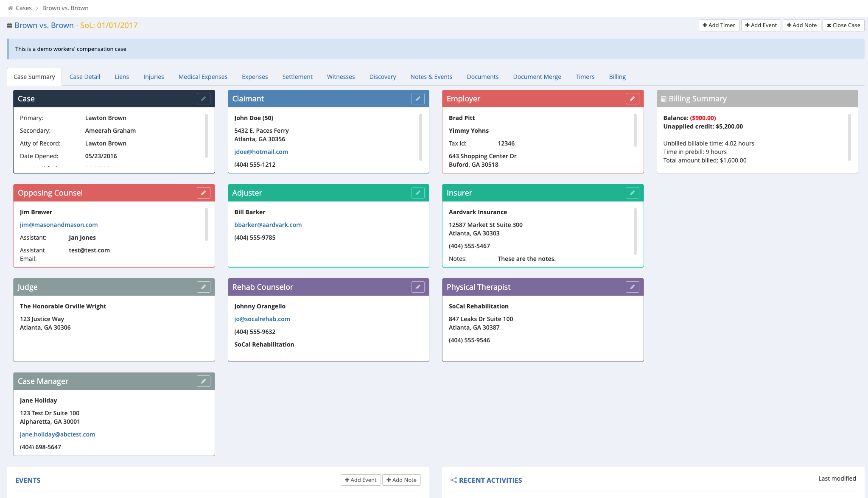The width and height of the screenshot is (868, 498).
Task: Edit the Case panel details
Action: click(204, 98)
